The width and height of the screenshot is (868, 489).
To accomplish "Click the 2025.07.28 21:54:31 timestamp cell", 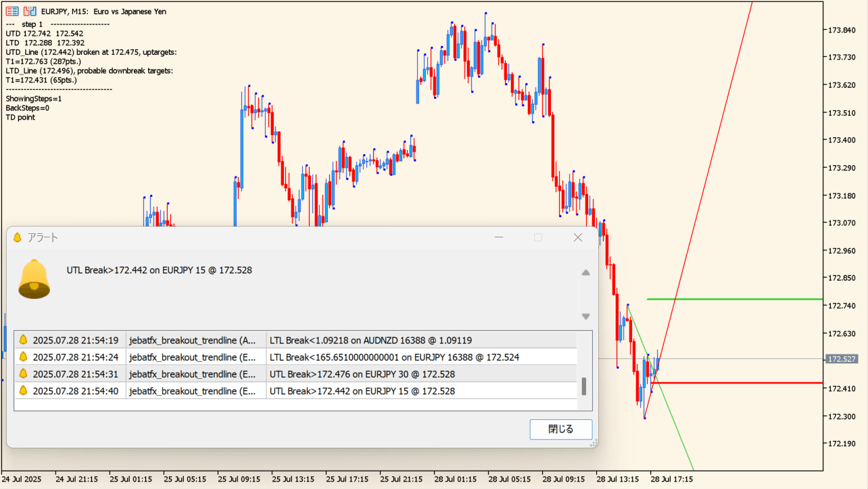I will 76,374.
